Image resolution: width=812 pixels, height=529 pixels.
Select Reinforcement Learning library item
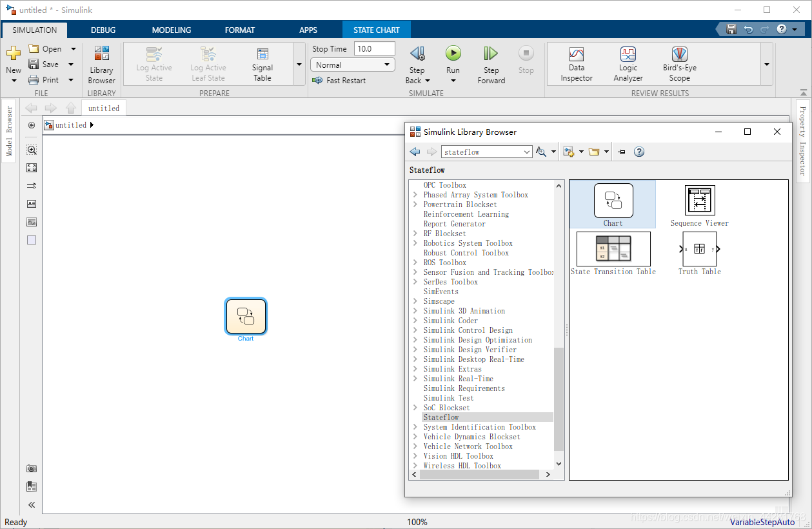coord(466,214)
